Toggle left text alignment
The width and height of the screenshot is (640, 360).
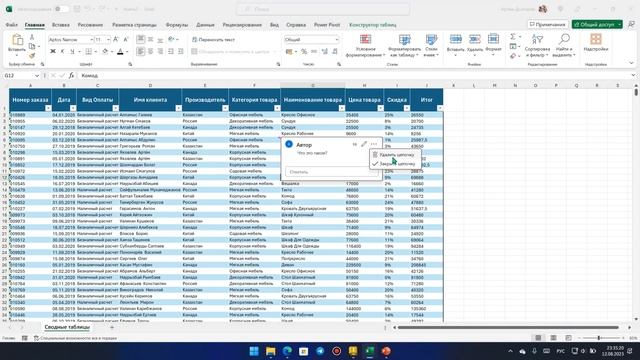click(140, 51)
